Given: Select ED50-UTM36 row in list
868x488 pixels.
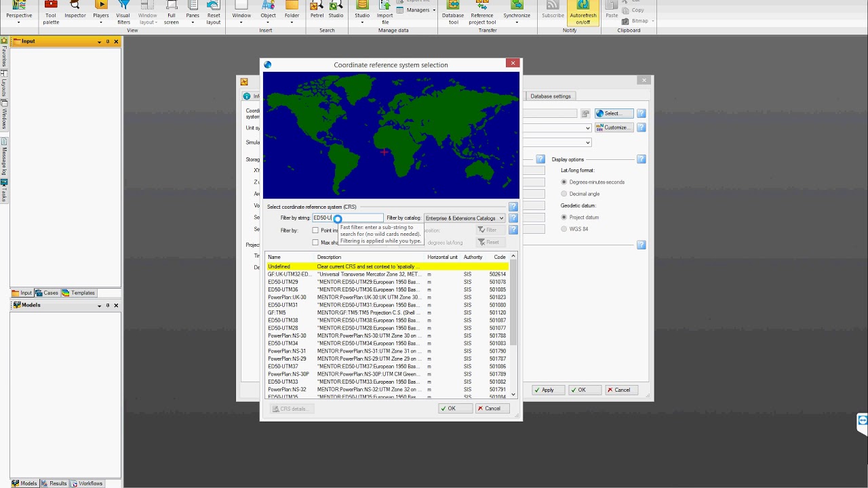Looking at the screenshot, I should coord(387,289).
